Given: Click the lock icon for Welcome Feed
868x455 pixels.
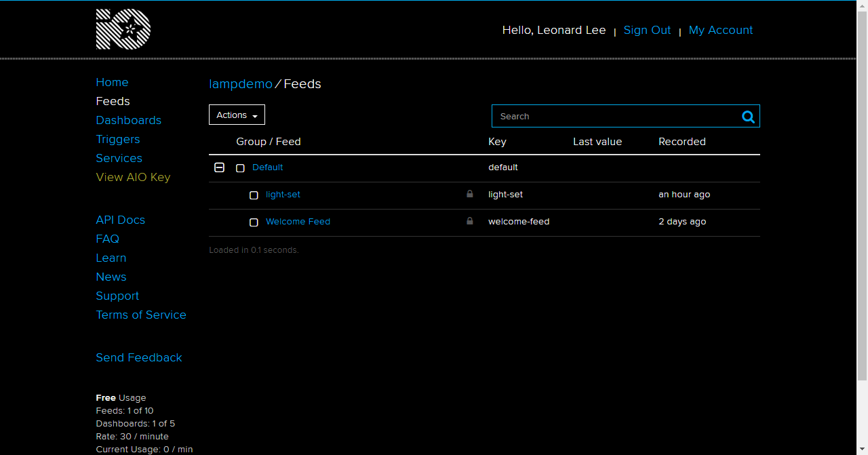Looking at the screenshot, I should coord(470,221).
